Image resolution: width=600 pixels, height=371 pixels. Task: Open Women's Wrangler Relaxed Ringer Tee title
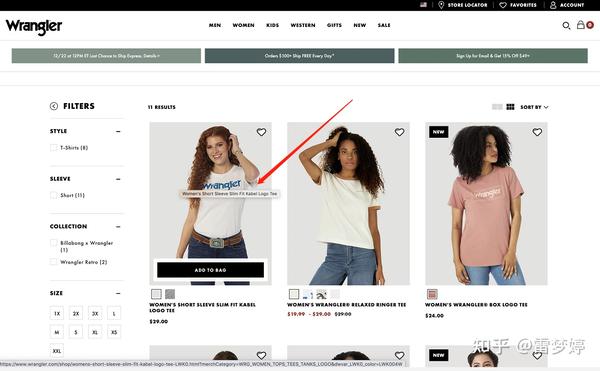tap(347, 305)
